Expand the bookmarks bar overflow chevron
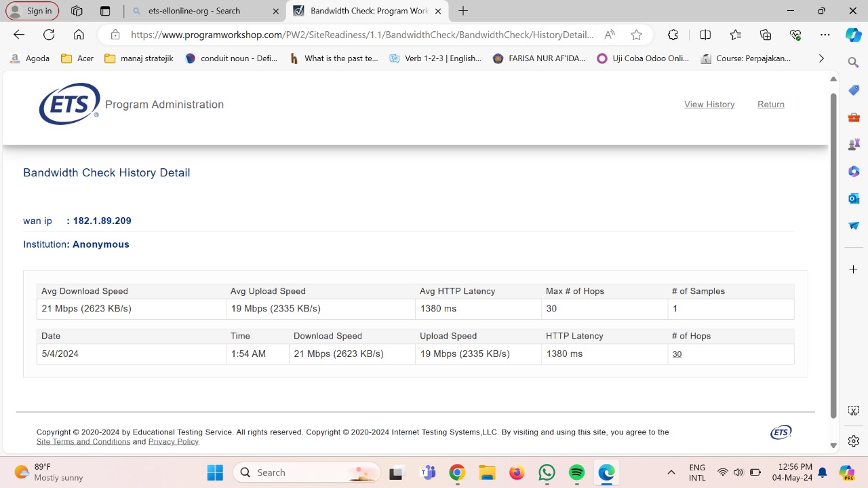This screenshot has height=488, width=868. [x=821, y=58]
